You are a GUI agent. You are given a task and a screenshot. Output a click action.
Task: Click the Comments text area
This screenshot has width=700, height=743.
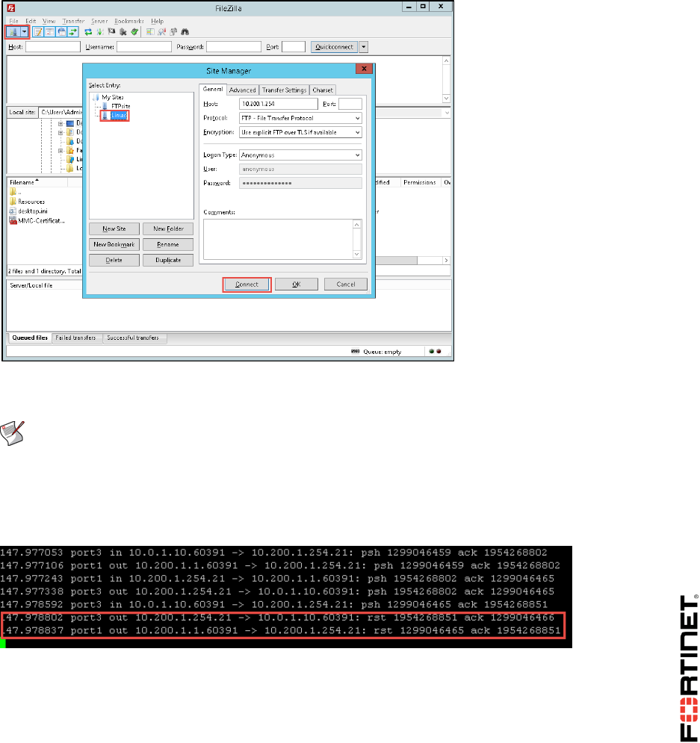click(x=282, y=239)
